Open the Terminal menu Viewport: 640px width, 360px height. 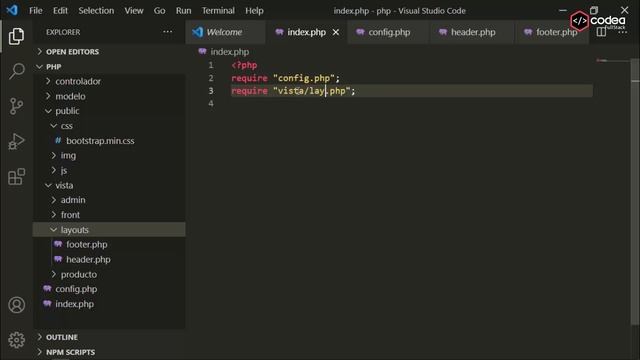(218, 11)
